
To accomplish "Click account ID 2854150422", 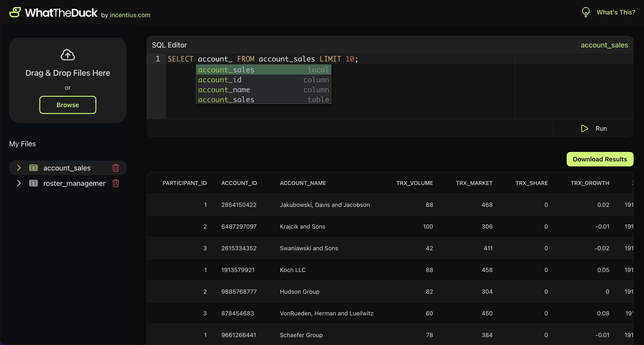I will [239, 205].
